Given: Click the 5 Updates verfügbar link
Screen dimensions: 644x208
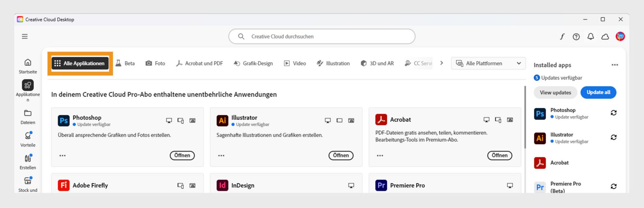Looking at the screenshot, I should click(x=558, y=78).
